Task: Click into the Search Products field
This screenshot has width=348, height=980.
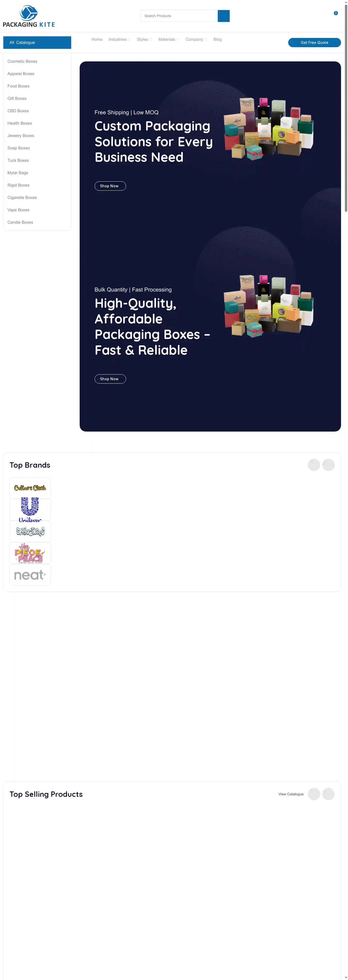Action: pos(179,16)
